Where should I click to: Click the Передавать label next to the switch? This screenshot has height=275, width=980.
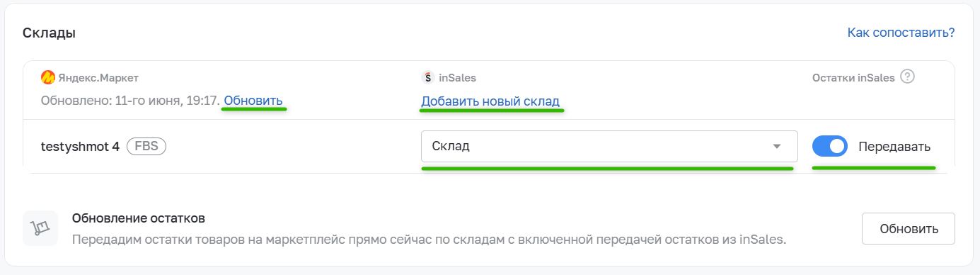pyautogui.click(x=894, y=147)
